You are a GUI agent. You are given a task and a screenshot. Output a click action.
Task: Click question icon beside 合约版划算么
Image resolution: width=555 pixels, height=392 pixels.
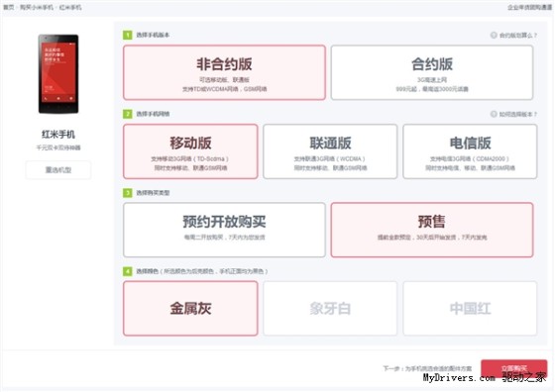(x=494, y=35)
